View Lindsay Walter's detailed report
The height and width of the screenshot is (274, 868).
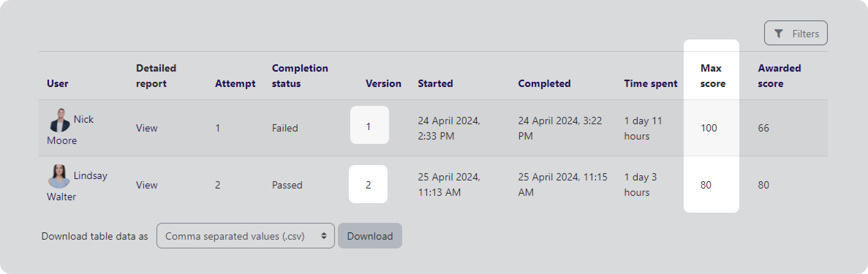point(147,185)
